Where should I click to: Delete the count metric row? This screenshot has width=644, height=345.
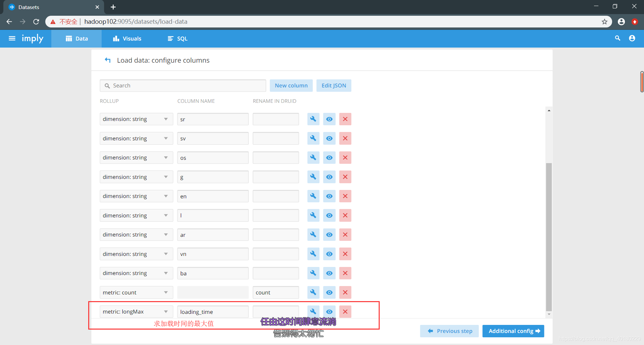pos(345,292)
